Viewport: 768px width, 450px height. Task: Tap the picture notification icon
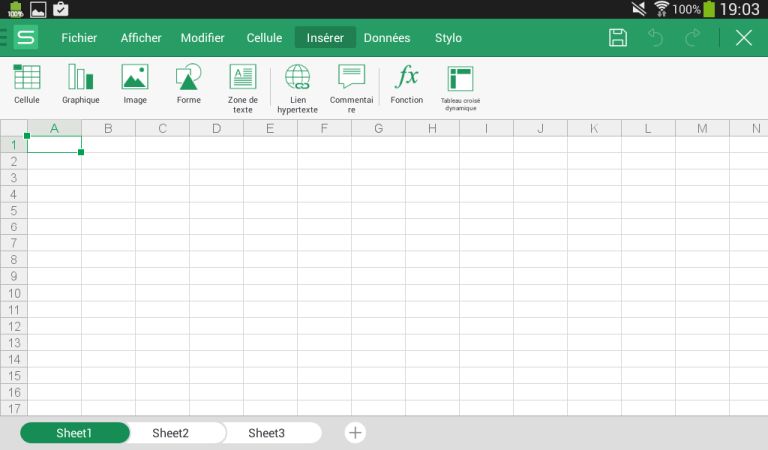[x=38, y=9]
